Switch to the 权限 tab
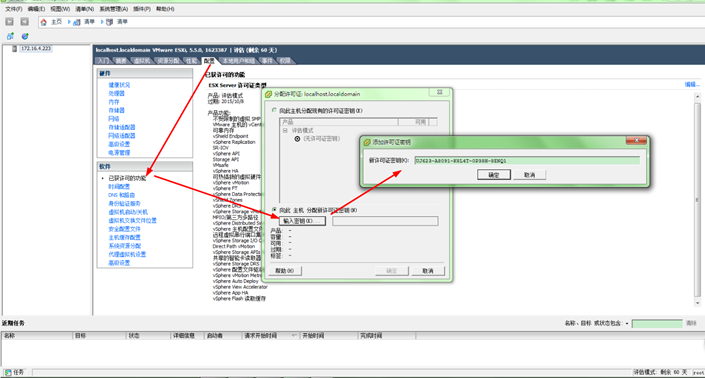Screen dimensions: 705x378 (285, 61)
